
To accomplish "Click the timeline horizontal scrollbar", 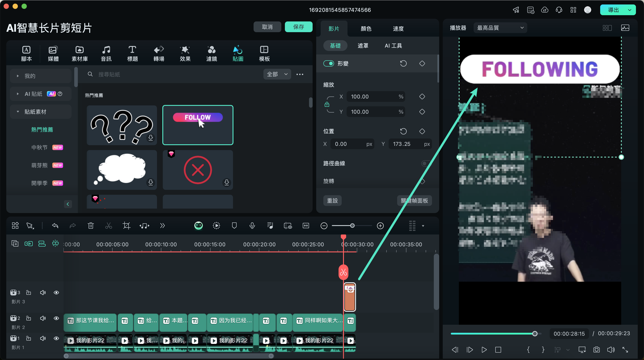I will (x=169, y=356).
